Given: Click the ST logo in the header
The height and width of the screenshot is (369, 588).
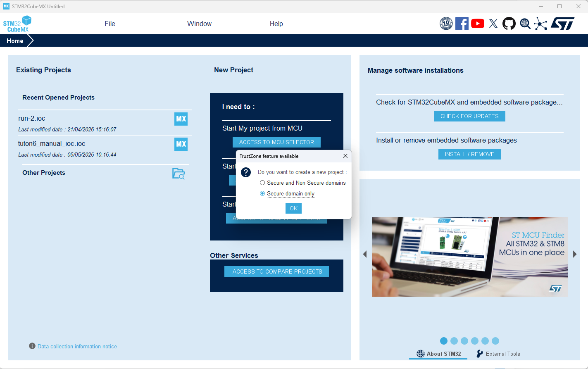Looking at the screenshot, I should [563, 24].
